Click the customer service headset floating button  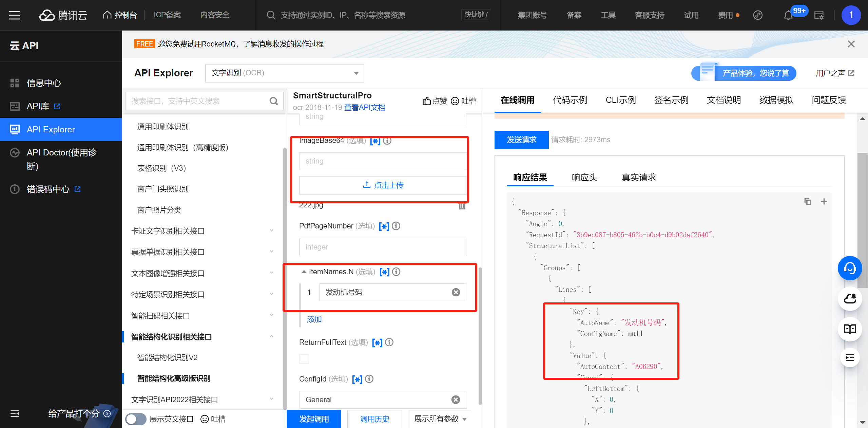pos(849,268)
